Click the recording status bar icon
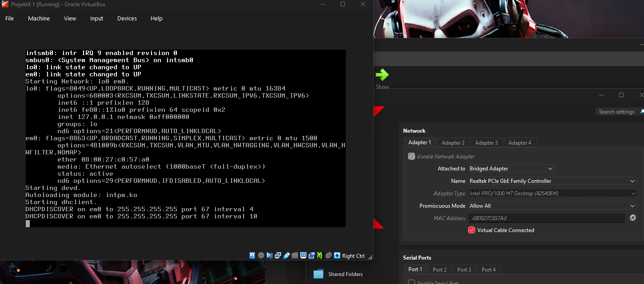Screen dimensions: 644x284 pos(312,255)
